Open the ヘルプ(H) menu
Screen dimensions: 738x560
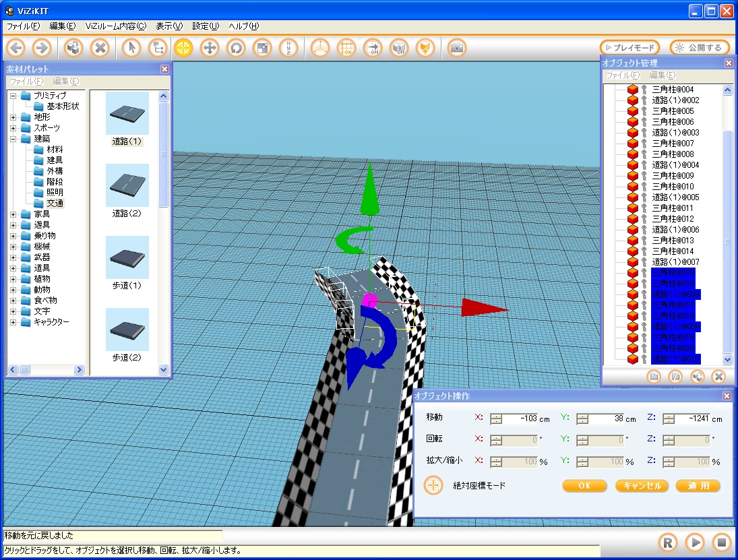pos(244,26)
